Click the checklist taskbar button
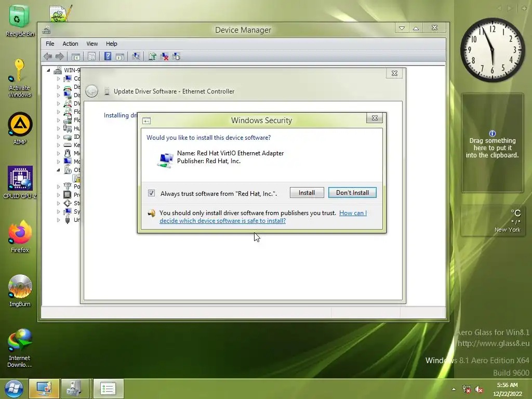The image size is (532, 399). [108, 389]
